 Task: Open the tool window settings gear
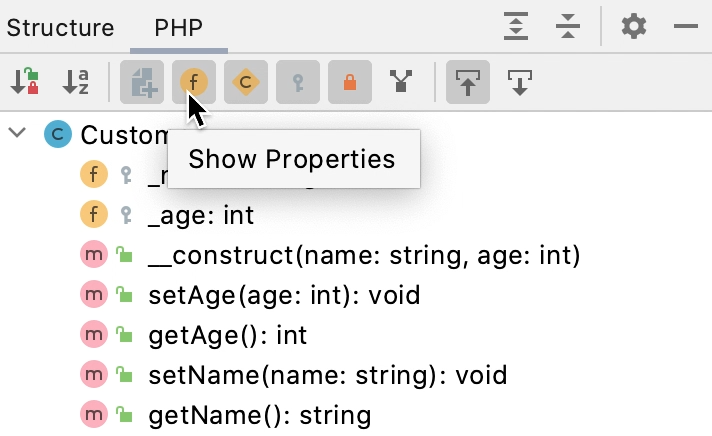point(633,26)
